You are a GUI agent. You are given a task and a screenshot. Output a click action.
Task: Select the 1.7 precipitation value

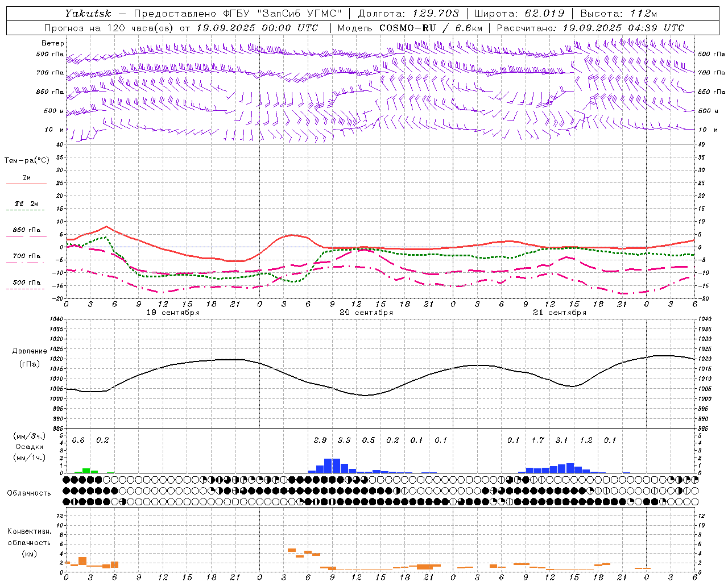pos(537,440)
